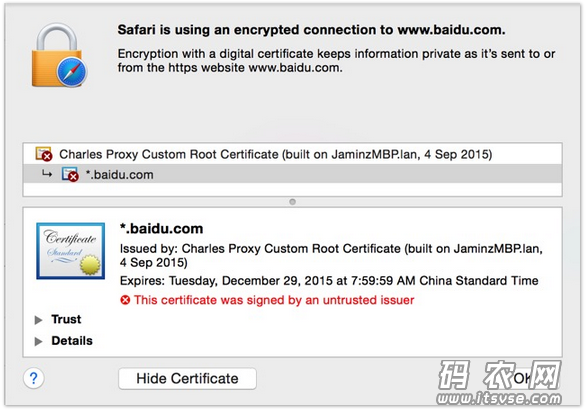Viewport: 586px width, 410px height.
Task: Expand the Details disclosure triangle
Action: pyautogui.click(x=38, y=341)
